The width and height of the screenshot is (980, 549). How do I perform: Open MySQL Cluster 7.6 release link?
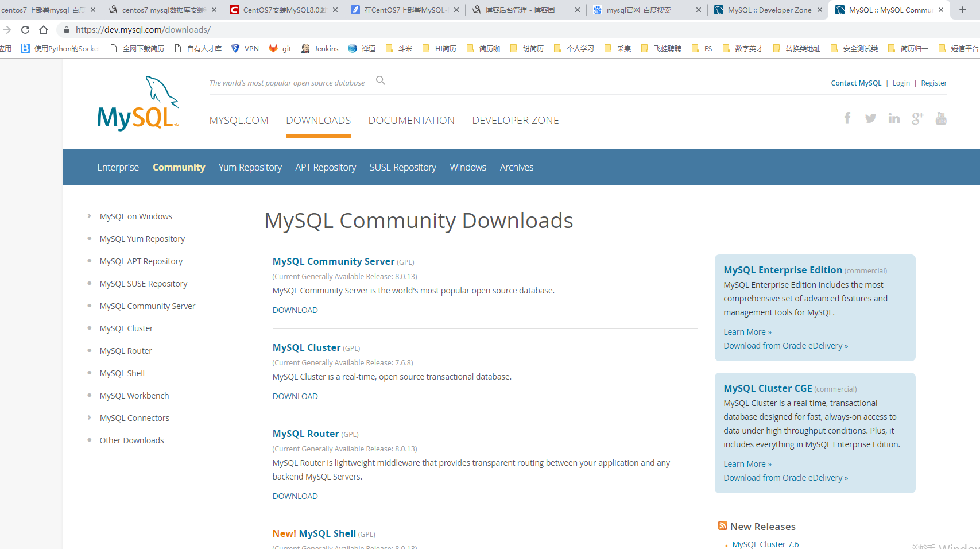point(765,544)
